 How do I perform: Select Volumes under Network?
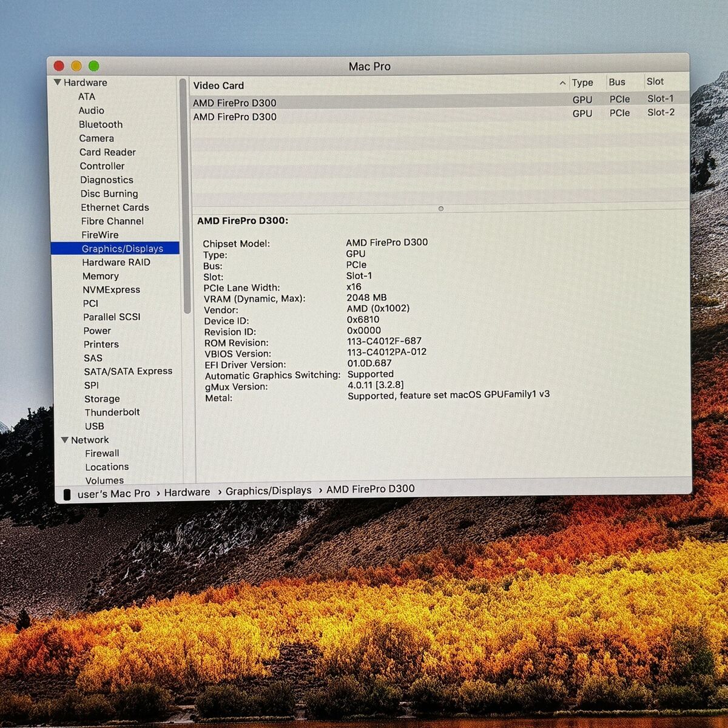(104, 480)
